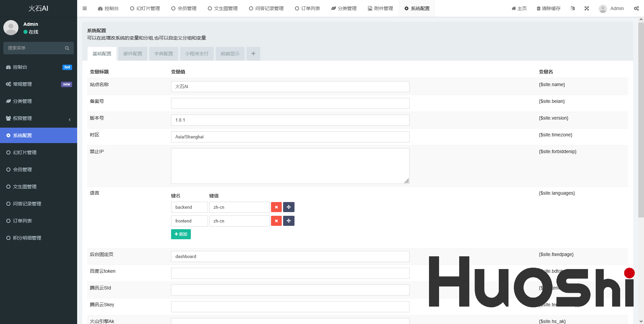Viewport: 644px width, 324px height.
Task: Open the 小程序支付 tab
Action: pyautogui.click(x=197, y=54)
